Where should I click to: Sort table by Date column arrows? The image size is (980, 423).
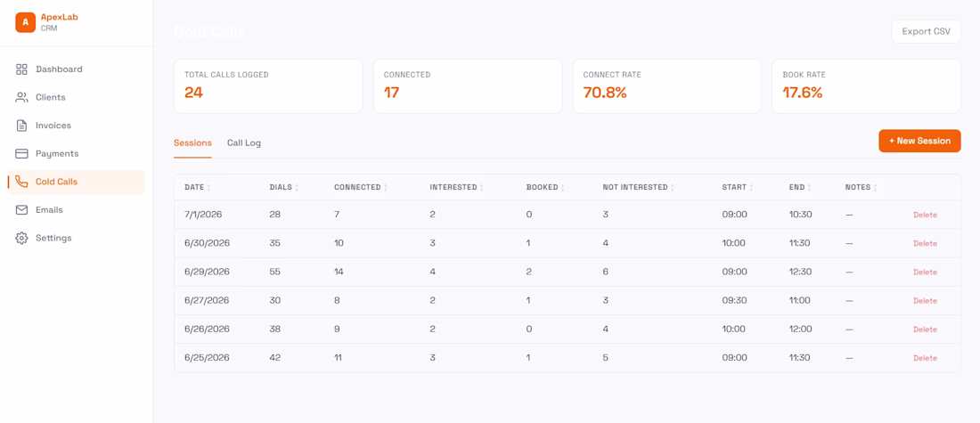coord(208,187)
